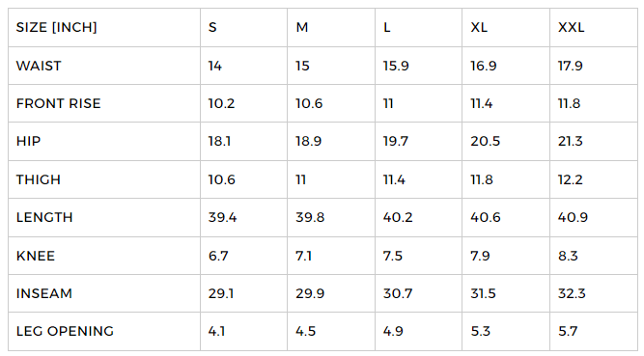Image resolution: width=644 pixels, height=356 pixels.
Task: Click length value 39.4 for size S
Action: pyautogui.click(x=222, y=217)
